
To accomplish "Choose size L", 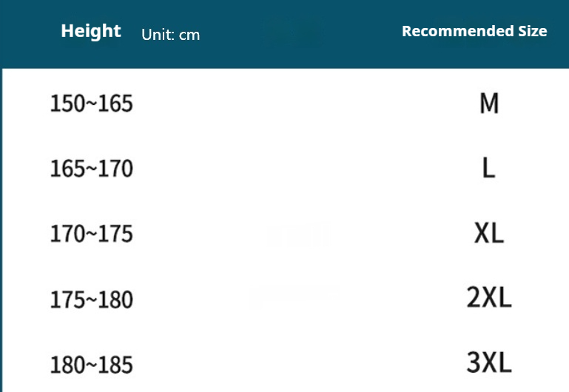I will coord(489,168).
